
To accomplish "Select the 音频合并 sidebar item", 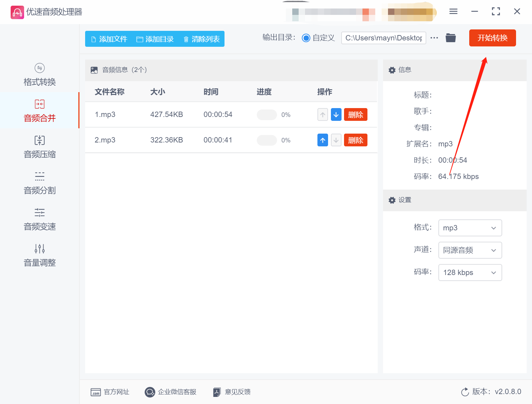I will pos(40,111).
